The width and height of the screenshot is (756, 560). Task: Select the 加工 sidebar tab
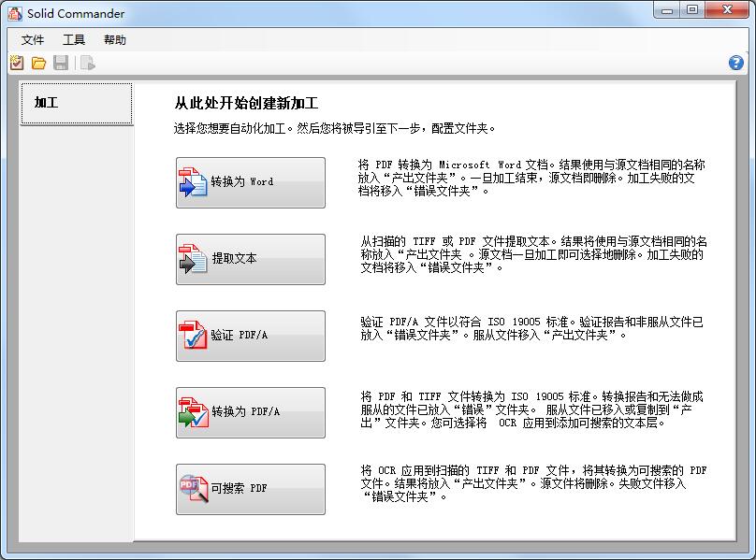click(77, 104)
